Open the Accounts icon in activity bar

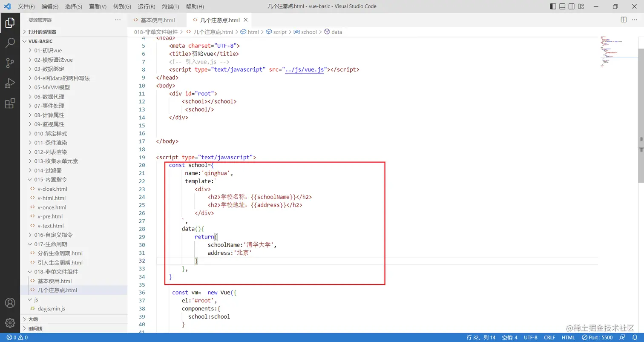[x=10, y=303]
